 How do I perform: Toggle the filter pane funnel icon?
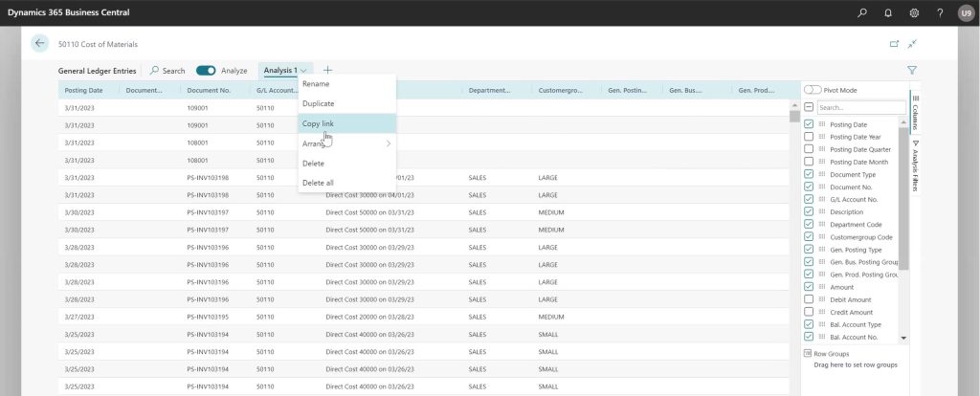[x=912, y=71]
